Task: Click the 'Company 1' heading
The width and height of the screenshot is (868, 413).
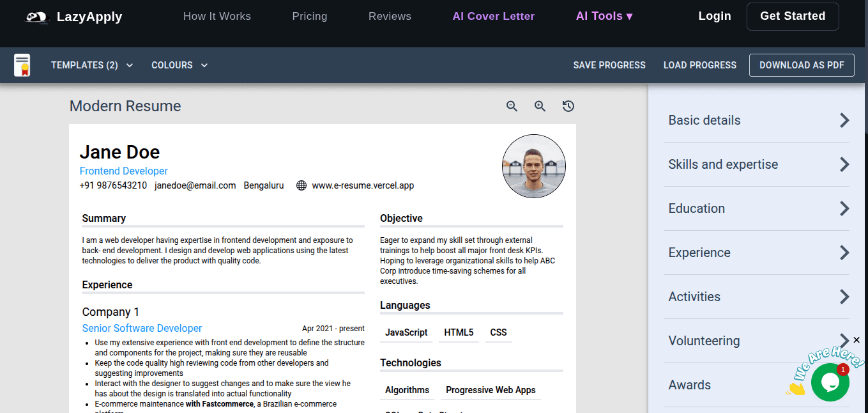Action: coord(110,312)
